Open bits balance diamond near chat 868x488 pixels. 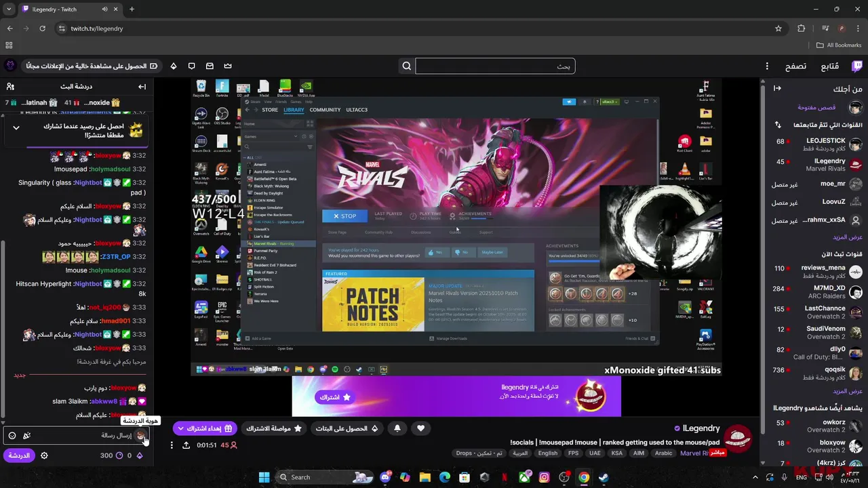pyautogui.click(x=140, y=455)
